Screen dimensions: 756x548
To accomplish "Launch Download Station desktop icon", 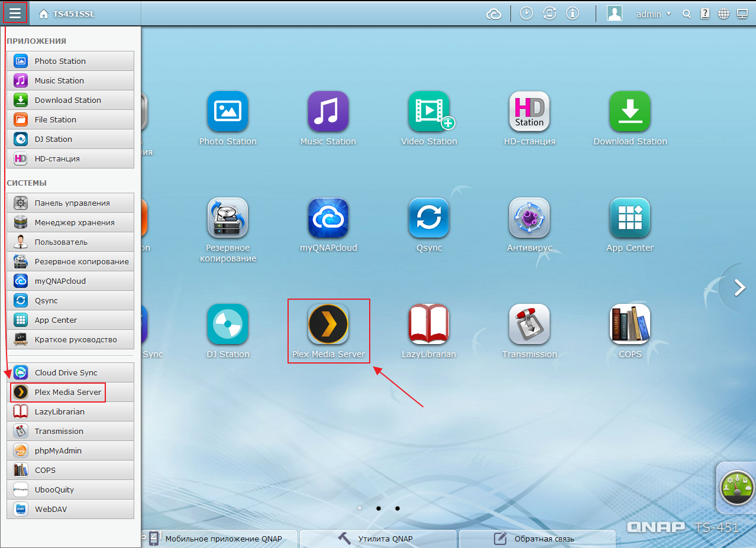I will [630, 112].
